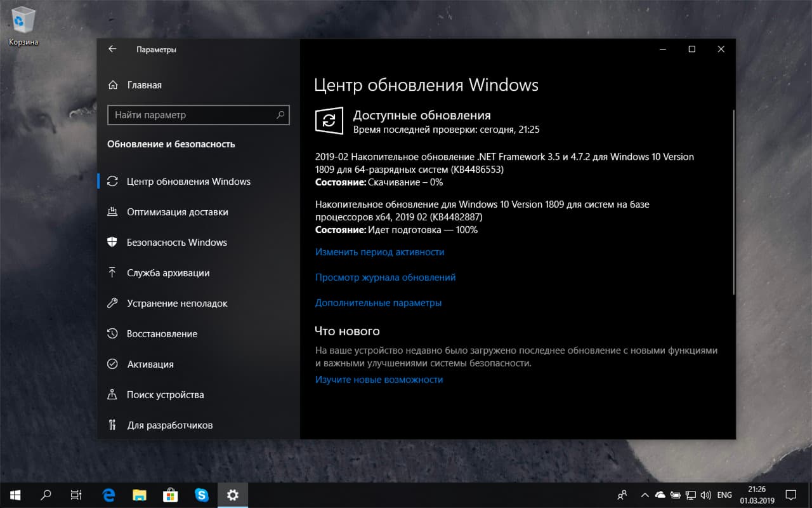Image resolution: width=812 pixels, height=508 pixels.
Task: Open Troubleshoot using the wrench icon
Action: pos(114,303)
